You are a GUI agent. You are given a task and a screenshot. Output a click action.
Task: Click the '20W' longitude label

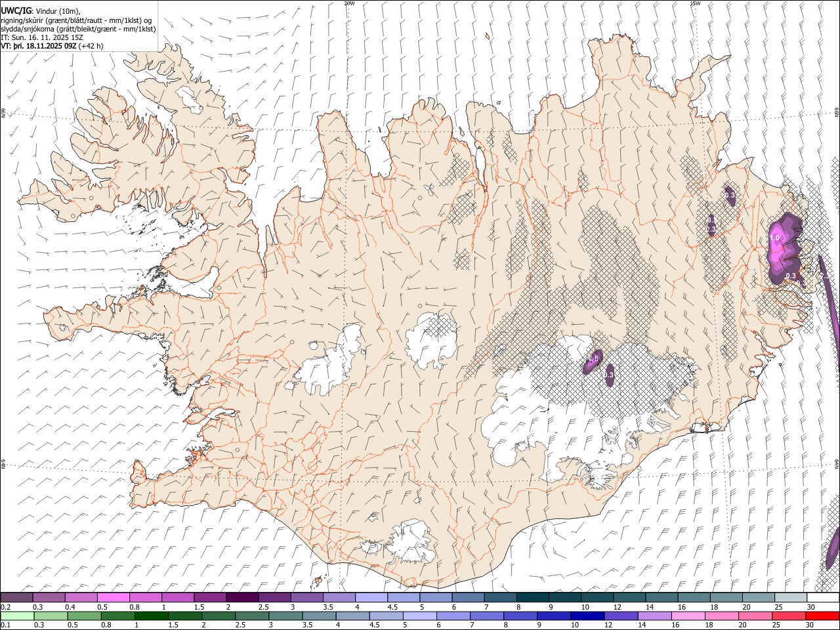pos(349,3)
